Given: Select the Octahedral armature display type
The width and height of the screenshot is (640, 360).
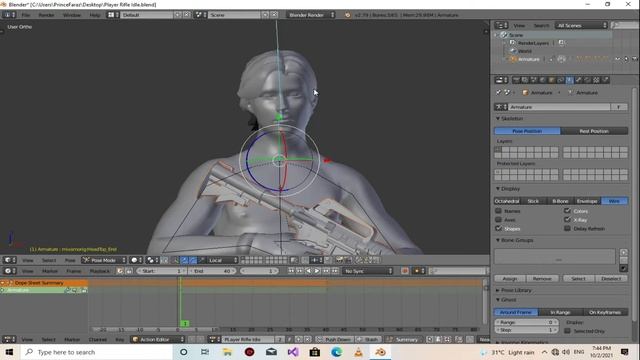Looking at the screenshot, I should (x=507, y=201).
